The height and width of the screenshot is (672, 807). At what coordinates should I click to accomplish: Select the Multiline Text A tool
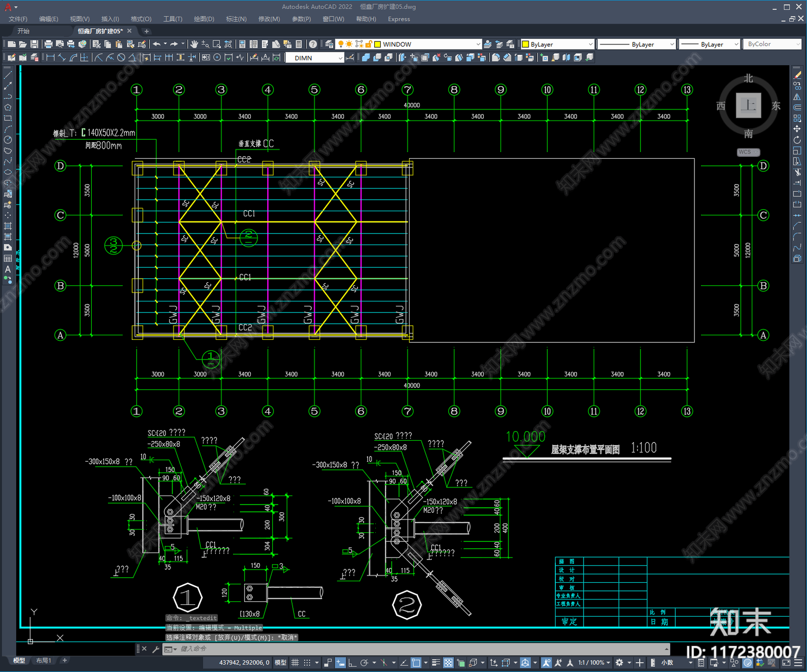click(x=8, y=269)
